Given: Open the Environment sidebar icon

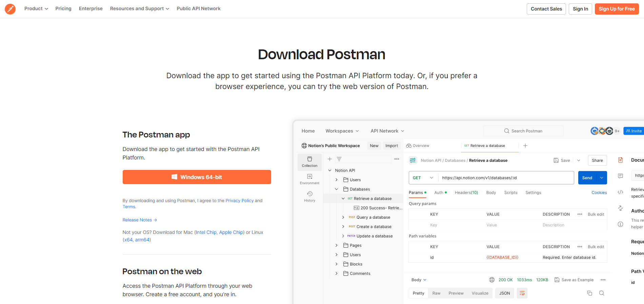Looking at the screenshot, I should point(309,179).
